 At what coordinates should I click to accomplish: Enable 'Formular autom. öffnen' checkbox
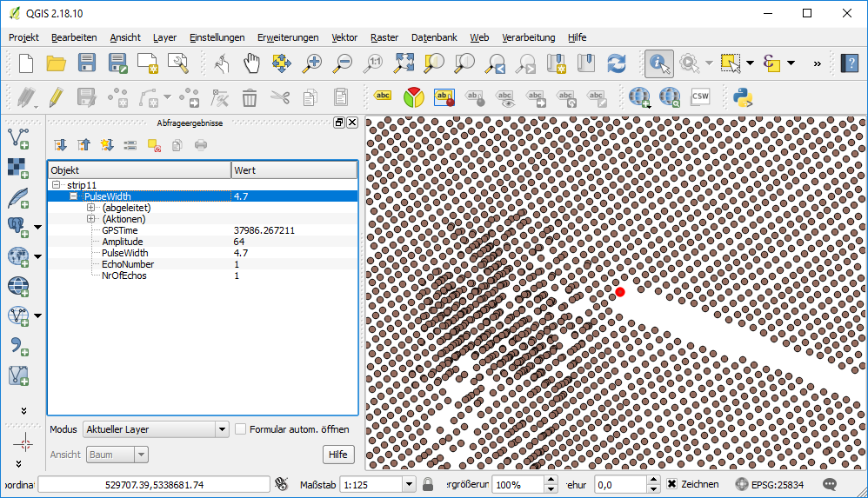pos(240,429)
